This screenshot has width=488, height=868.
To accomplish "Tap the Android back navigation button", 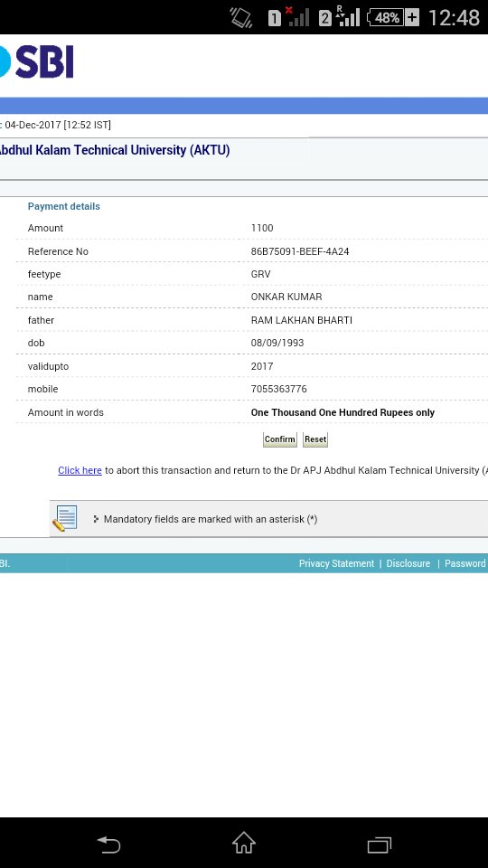I will click(108, 844).
